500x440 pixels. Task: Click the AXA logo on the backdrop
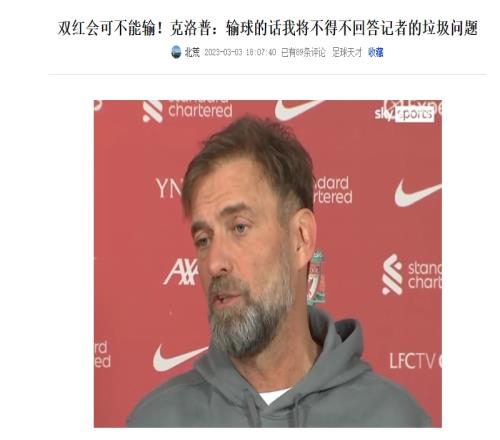[x=181, y=272]
